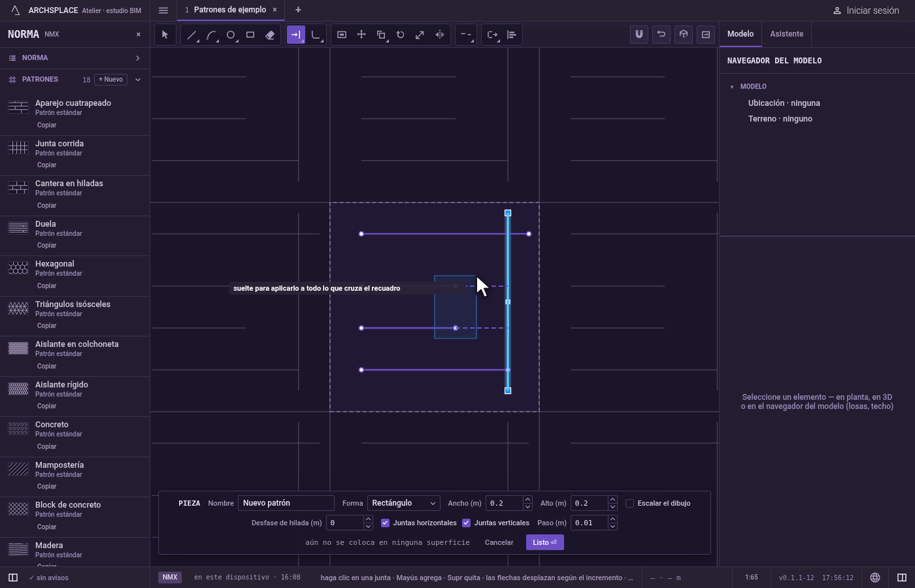
Task: Choose the line drawing tool
Action: click(191, 35)
